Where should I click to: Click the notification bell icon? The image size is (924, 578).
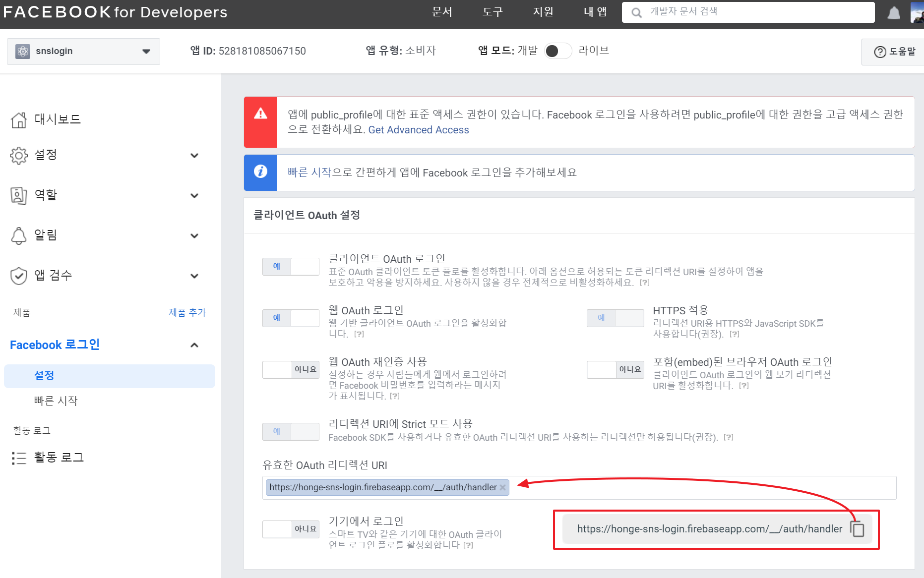point(894,12)
